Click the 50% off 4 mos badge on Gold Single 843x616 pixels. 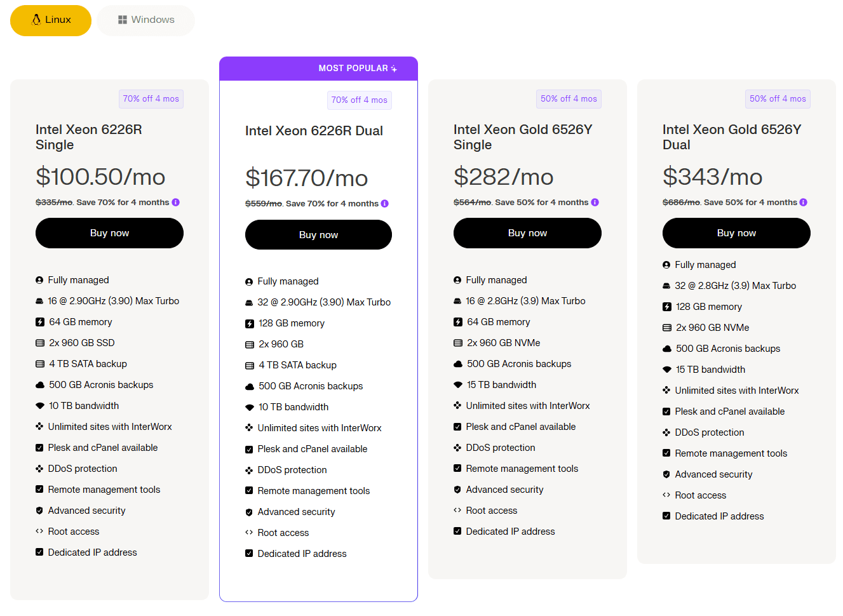tap(569, 99)
